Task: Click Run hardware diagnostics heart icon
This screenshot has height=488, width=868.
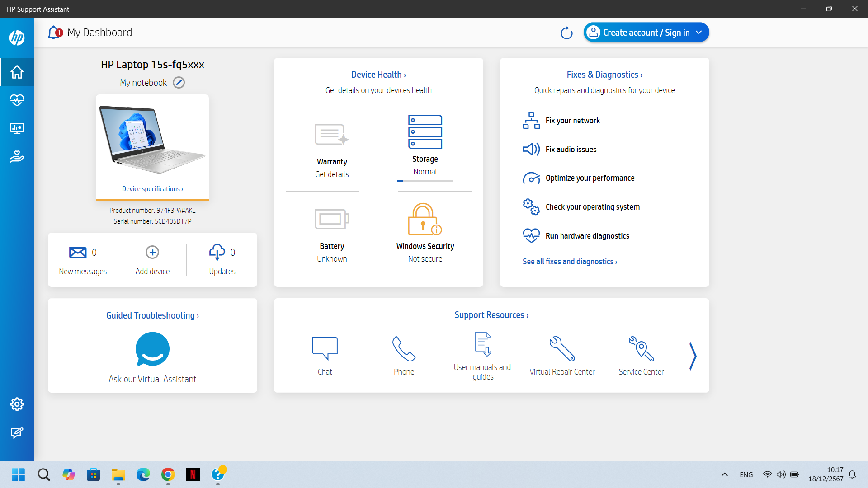Action: (531, 236)
